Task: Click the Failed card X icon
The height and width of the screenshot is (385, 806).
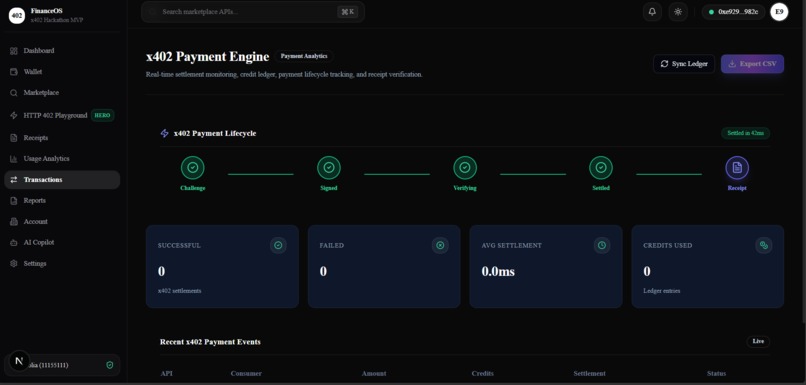Action: pyautogui.click(x=440, y=246)
